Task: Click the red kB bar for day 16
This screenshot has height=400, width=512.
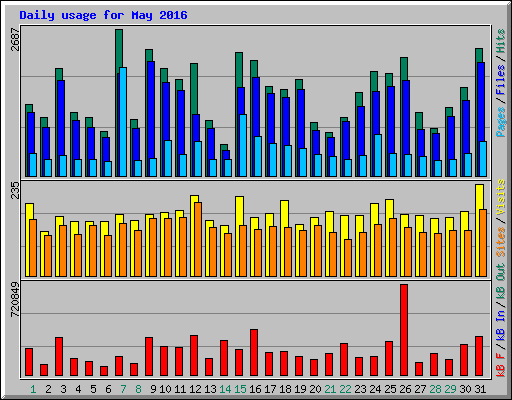Action: [254, 353]
